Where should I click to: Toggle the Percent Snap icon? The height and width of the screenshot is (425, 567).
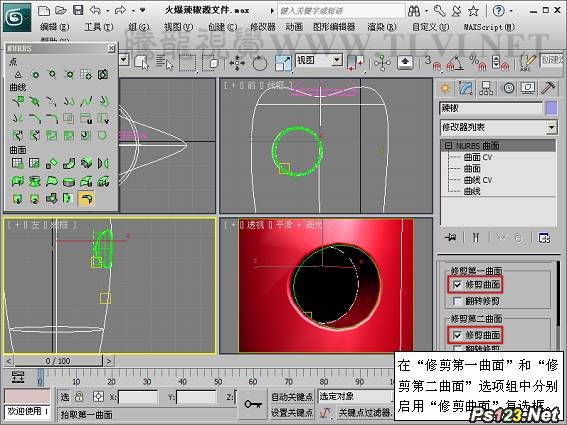click(x=479, y=63)
